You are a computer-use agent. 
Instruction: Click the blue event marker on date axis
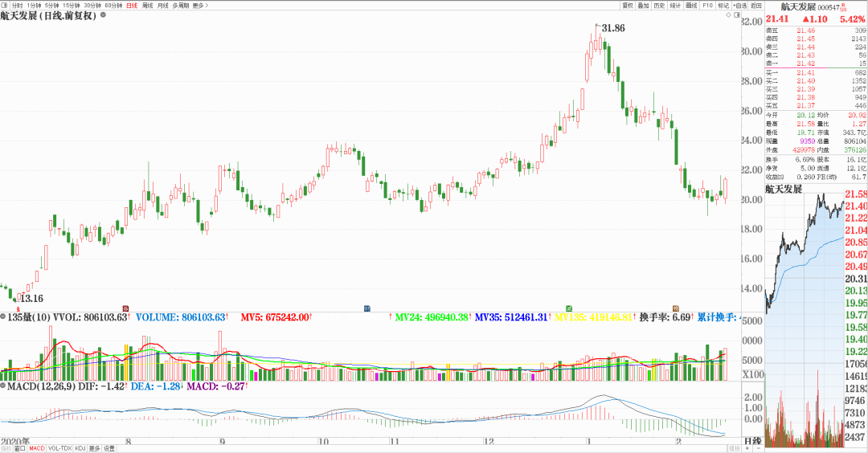tap(367, 308)
